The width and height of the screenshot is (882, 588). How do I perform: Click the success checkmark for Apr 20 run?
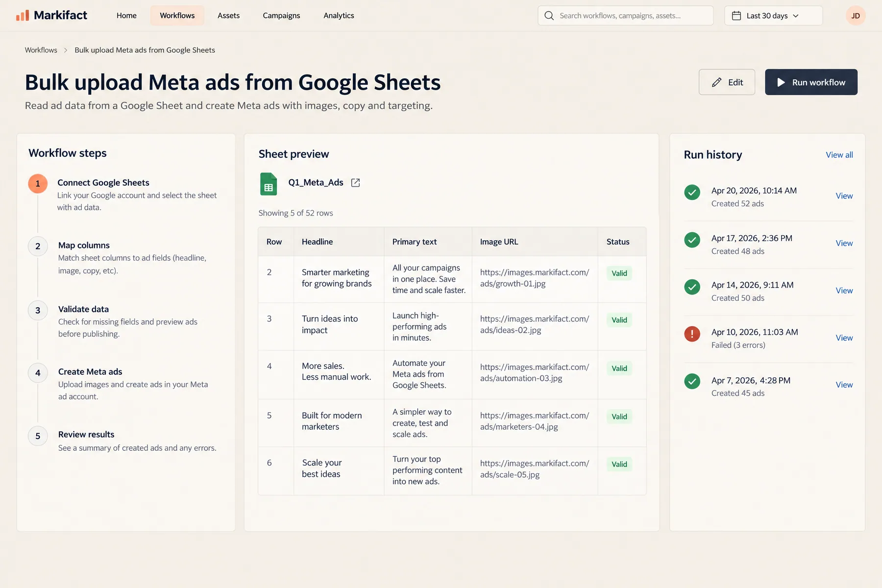click(692, 192)
